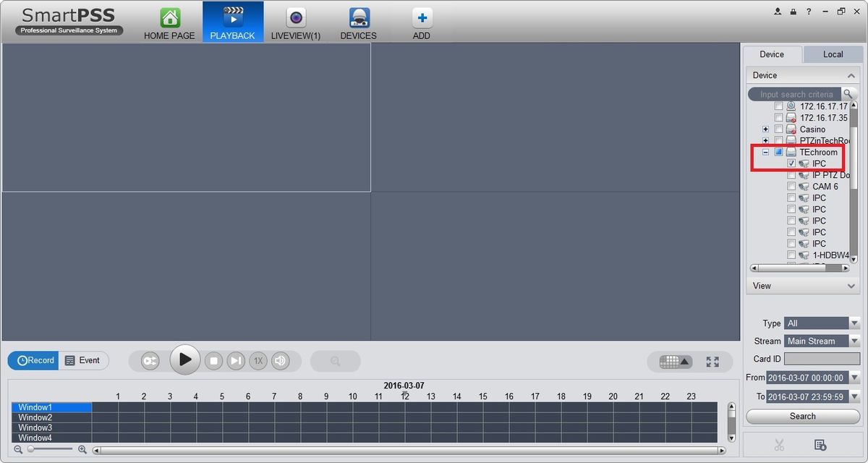The width and height of the screenshot is (868, 463).
Task: Select the Record mode button
Action: coord(34,360)
